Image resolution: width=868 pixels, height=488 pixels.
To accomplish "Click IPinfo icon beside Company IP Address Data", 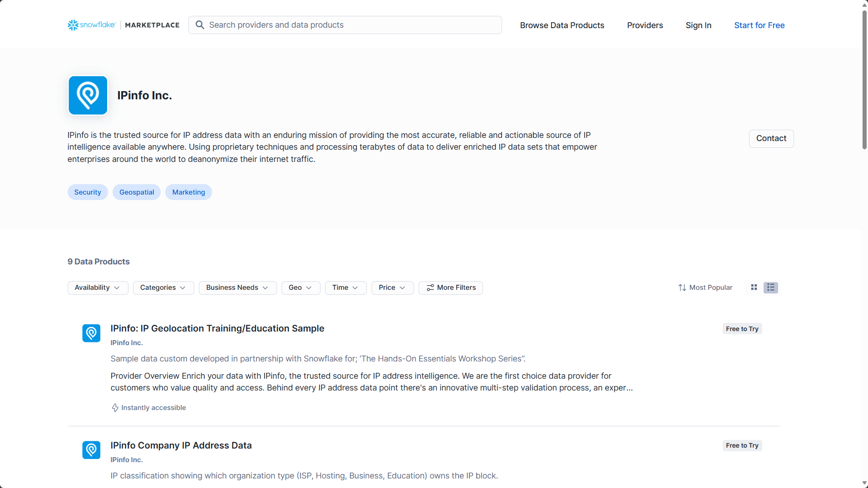I will click(x=91, y=450).
